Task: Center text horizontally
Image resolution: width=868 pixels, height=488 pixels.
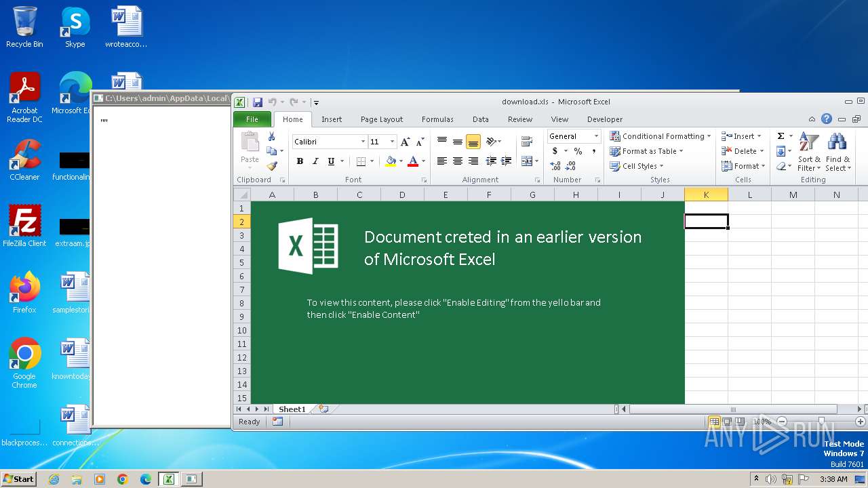Action: tap(458, 161)
